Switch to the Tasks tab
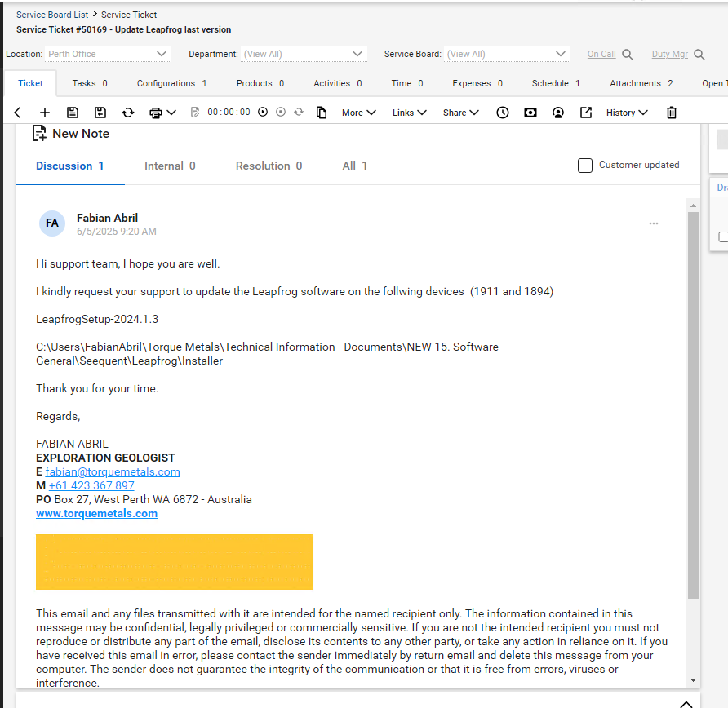The height and width of the screenshot is (708, 728). [x=90, y=83]
